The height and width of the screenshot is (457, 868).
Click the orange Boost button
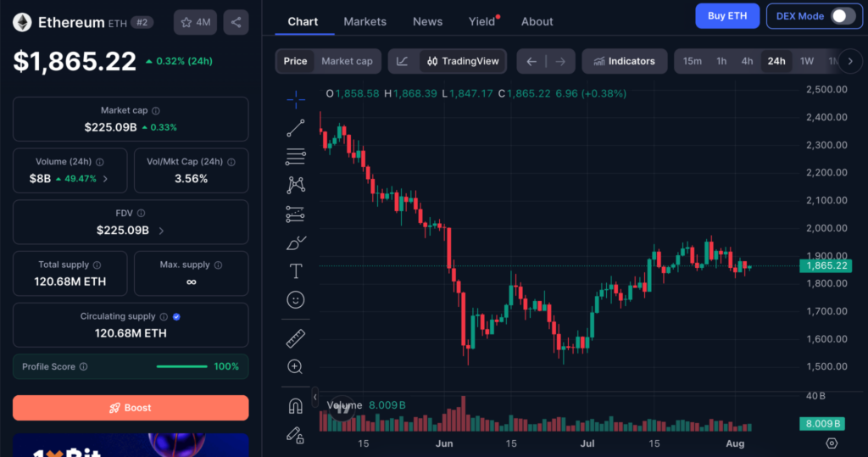[x=131, y=408]
